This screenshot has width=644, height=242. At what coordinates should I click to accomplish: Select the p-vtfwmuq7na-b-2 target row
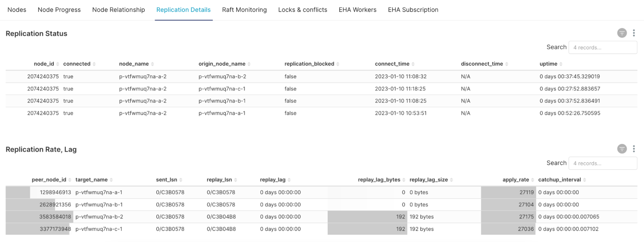tap(99, 217)
